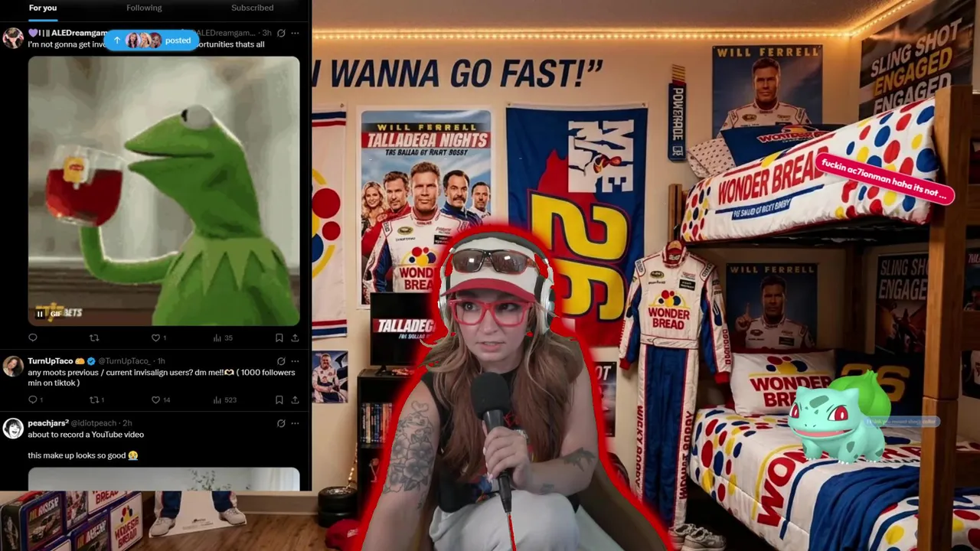The height and width of the screenshot is (551, 980).
Task: Click the 3h timestamp on ALEDreamgam post
Action: click(x=266, y=33)
